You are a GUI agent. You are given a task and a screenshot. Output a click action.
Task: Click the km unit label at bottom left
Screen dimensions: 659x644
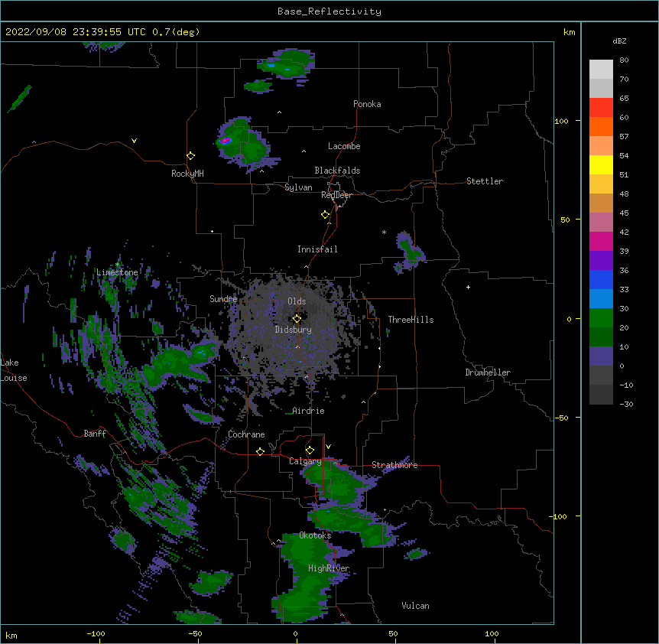(x=11, y=635)
